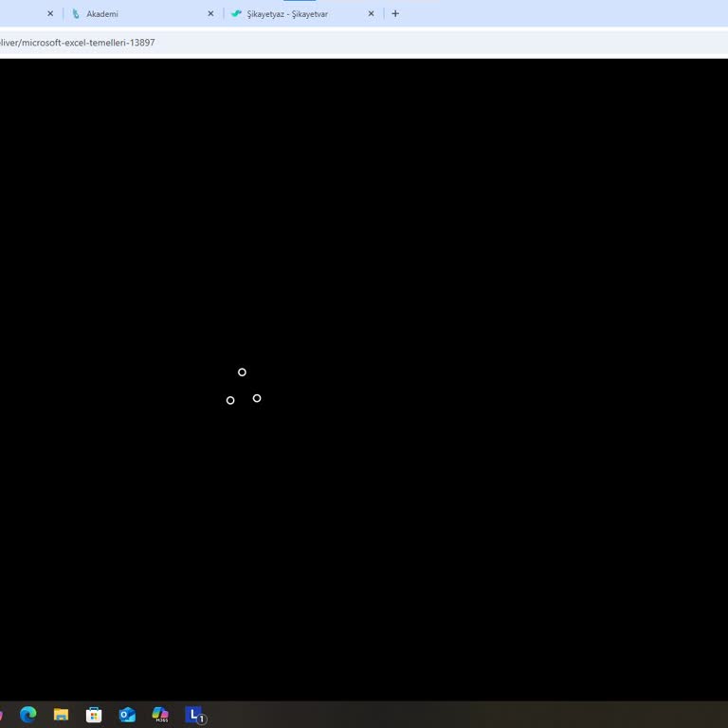728x728 pixels.
Task: Close the leftmost partially visible tab
Action: (x=50, y=14)
